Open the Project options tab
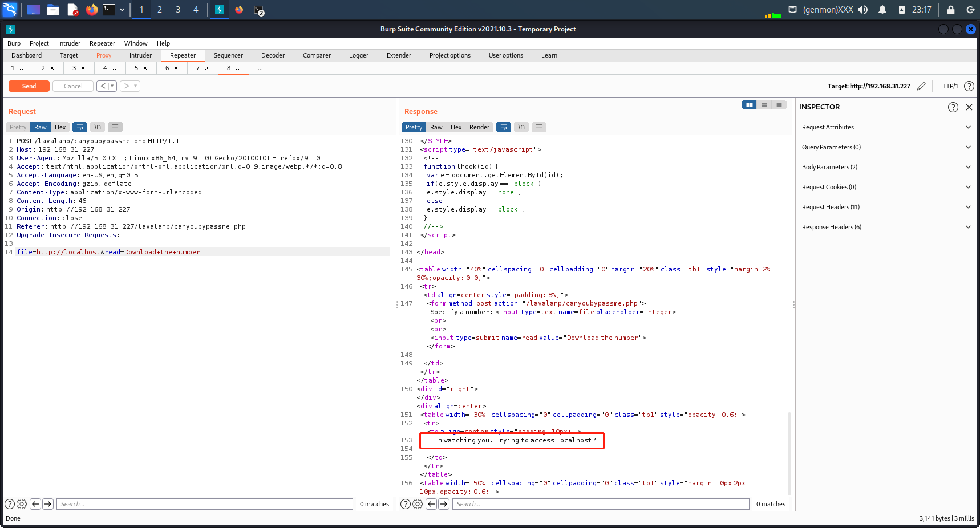The width and height of the screenshot is (980, 528). [x=450, y=55]
